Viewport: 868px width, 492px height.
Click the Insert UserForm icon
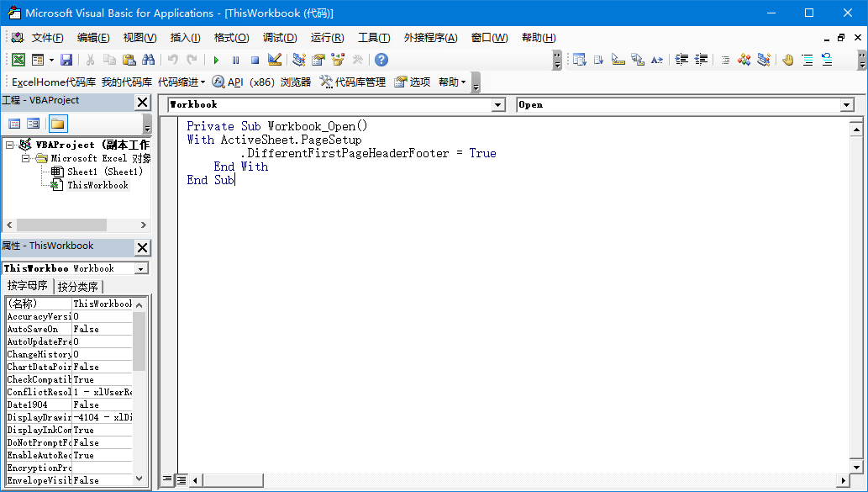(38, 60)
